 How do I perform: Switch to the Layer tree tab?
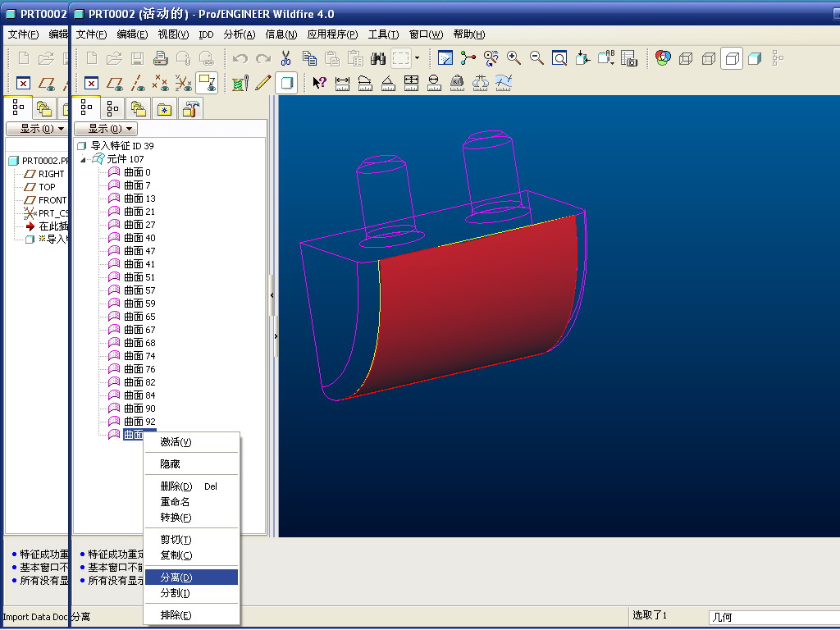(x=112, y=109)
